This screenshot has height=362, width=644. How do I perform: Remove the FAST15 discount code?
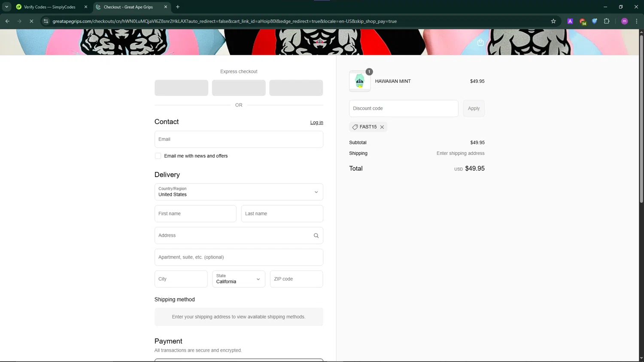click(382, 127)
